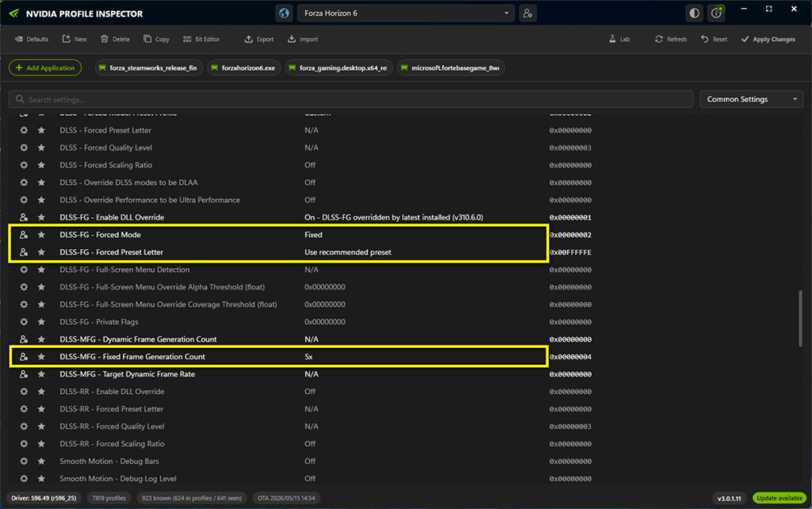This screenshot has height=509, width=812.
Task: Click the gear icon for DLSS-FG - Private Flags
Action: click(x=24, y=322)
